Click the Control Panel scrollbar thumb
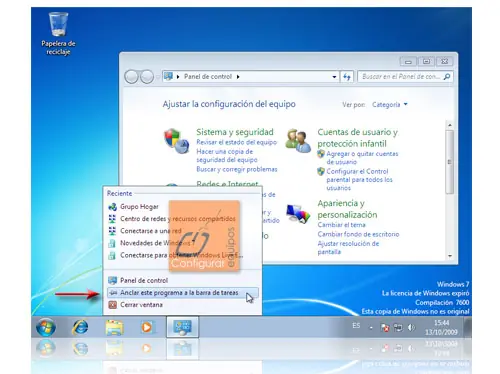The image size is (500, 374). (450, 162)
